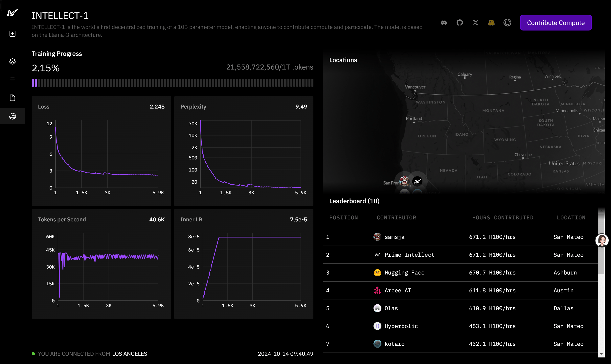Open the stacked layers sidebar icon

[12, 61]
